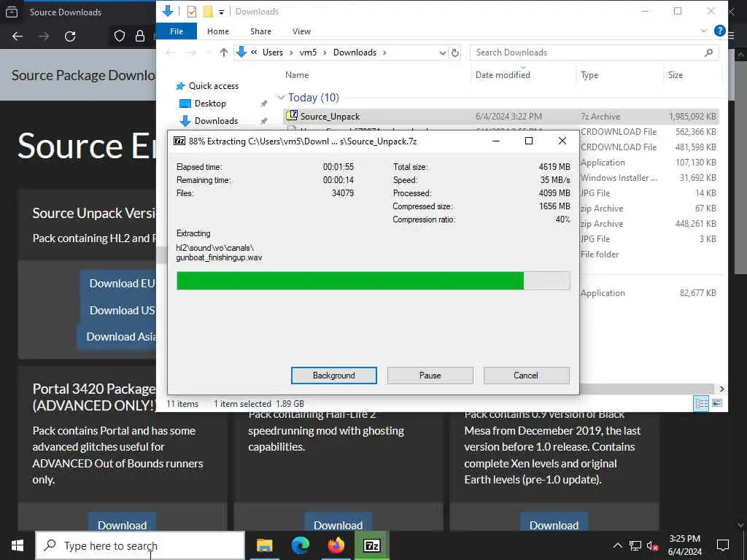
Task: Select vm5 in the address breadcrumb
Action: (308, 52)
